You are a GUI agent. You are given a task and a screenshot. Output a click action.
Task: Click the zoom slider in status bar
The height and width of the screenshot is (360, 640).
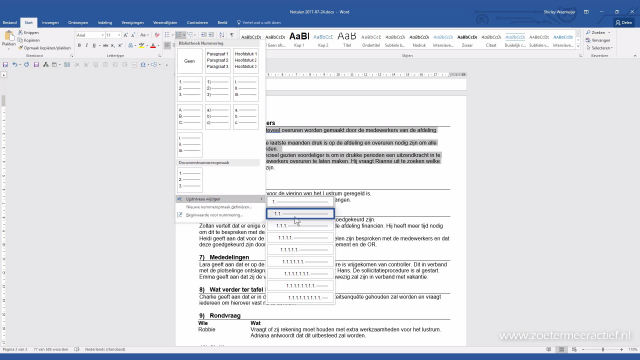[x=602, y=349]
